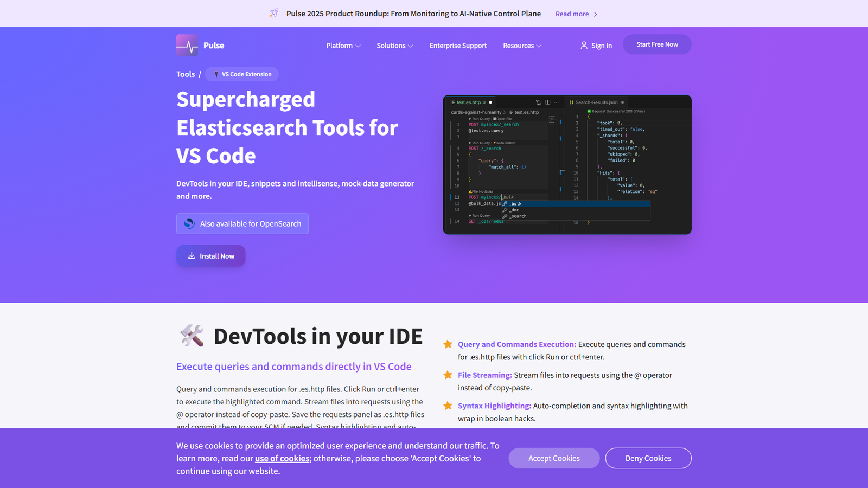Open the split editor icon in the code mockup

tap(548, 102)
